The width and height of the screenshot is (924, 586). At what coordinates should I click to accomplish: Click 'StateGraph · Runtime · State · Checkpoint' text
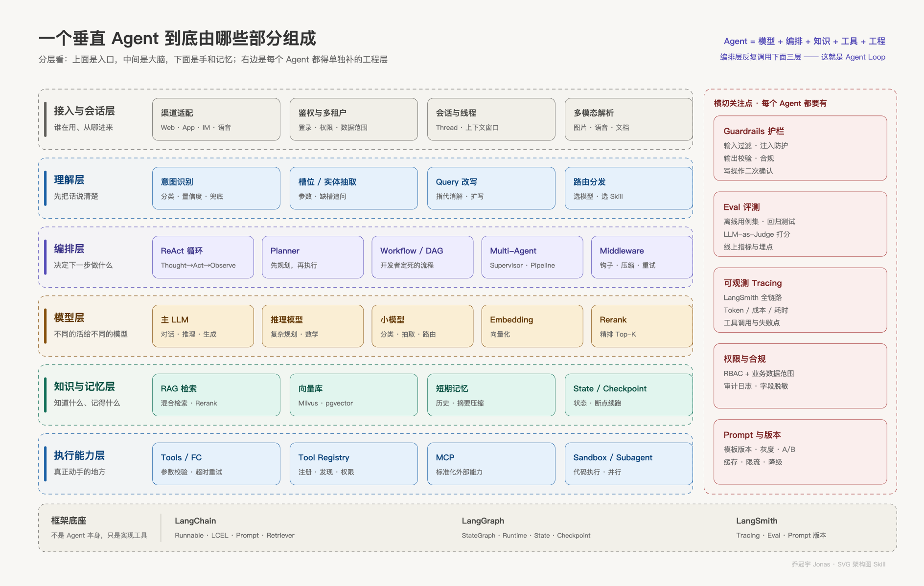pos(526,536)
